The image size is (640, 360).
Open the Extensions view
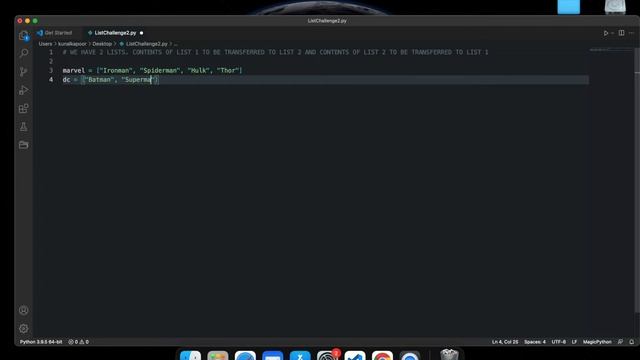tap(24, 109)
